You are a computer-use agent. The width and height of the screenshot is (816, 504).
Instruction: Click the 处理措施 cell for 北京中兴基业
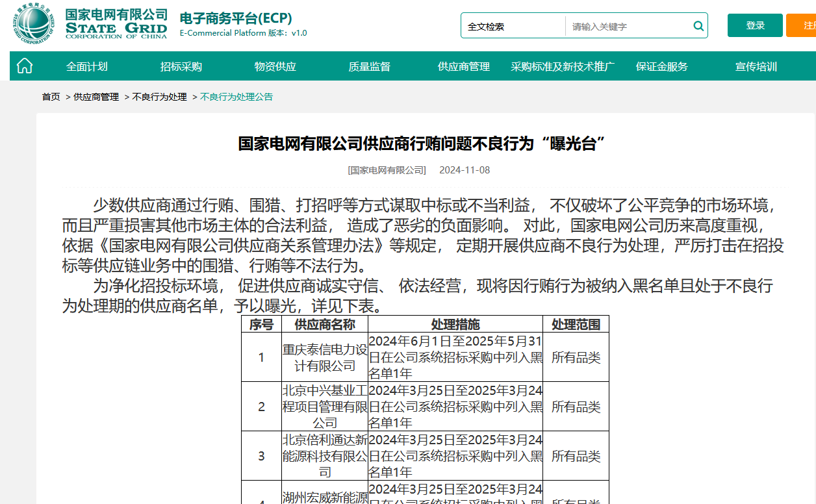pyautogui.click(x=455, y=407)
